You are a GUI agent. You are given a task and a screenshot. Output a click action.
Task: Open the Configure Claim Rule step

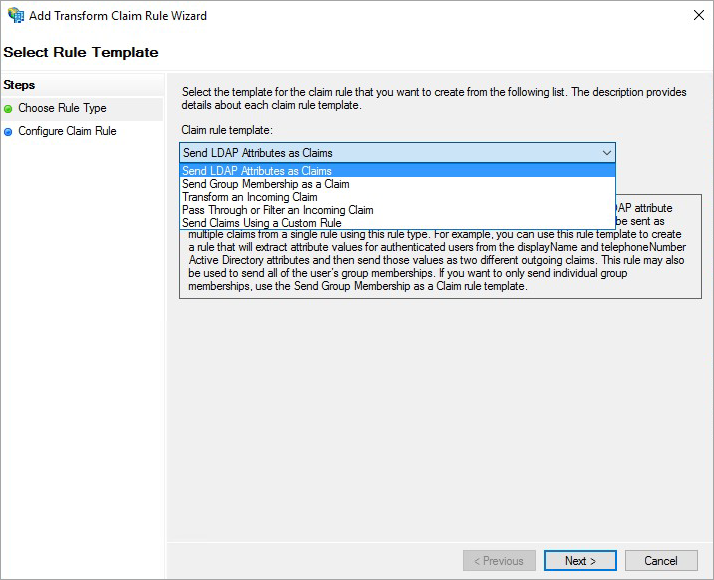[67, 131]
